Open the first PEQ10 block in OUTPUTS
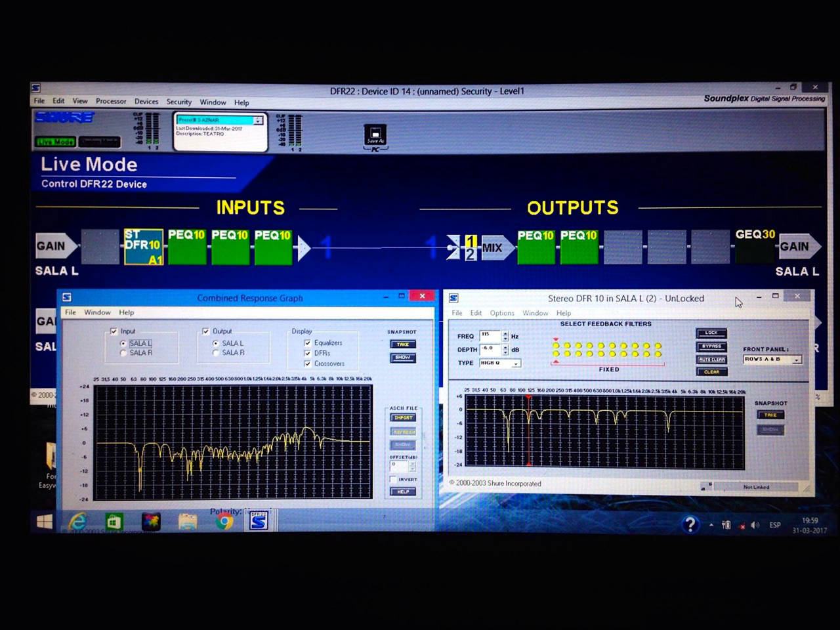 [535, 247]
